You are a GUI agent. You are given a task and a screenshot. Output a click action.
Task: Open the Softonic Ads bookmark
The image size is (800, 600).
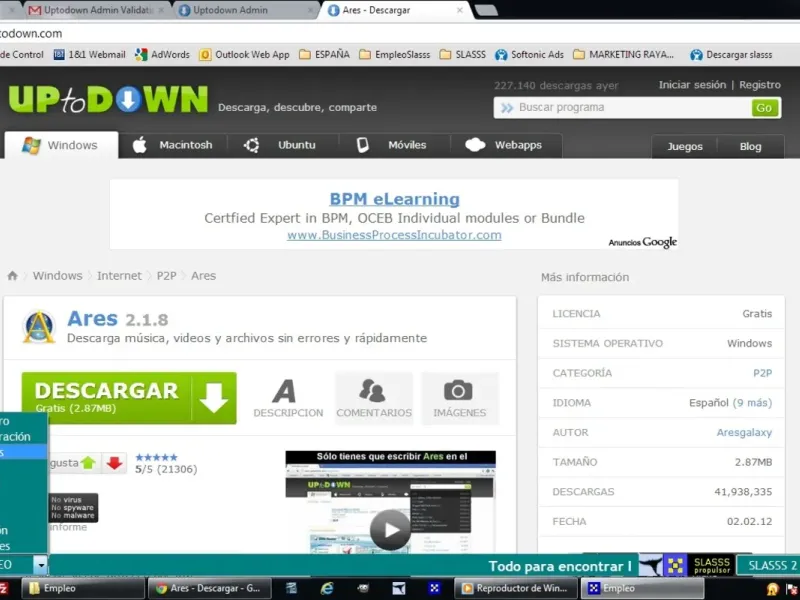pos(529,55)
